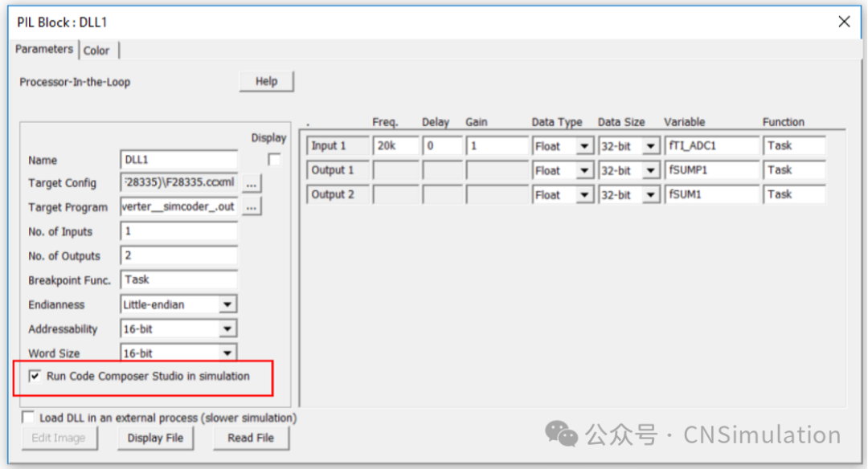This screenshot has width=868, height=469.
Task: Toggle the Display checkbox for the block name
Action: pos(274,158)
